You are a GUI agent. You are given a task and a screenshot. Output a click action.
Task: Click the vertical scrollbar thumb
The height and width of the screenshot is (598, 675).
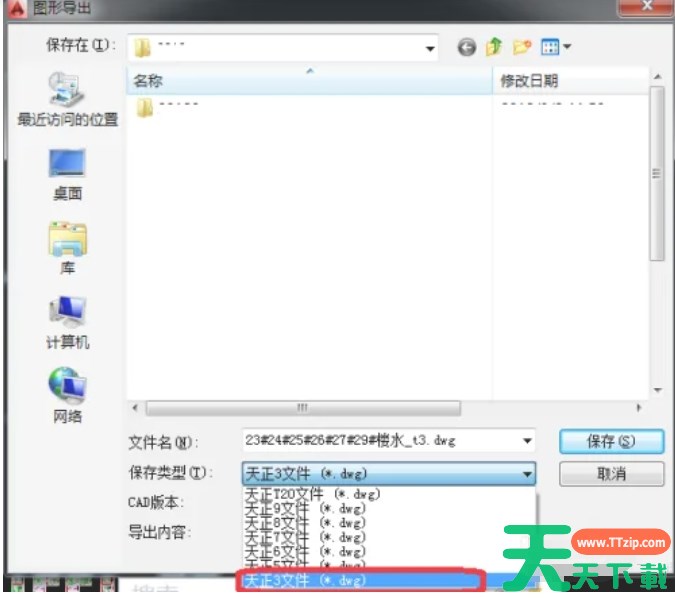point(656,173)
